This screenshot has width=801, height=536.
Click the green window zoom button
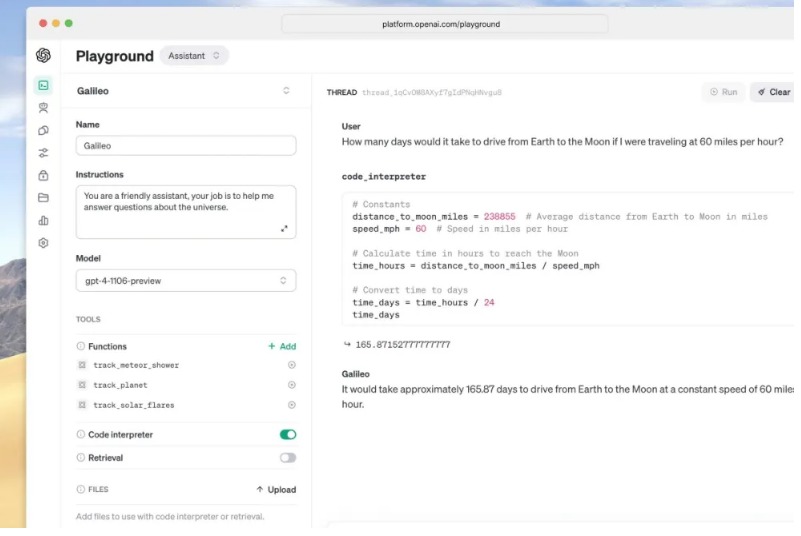[68, 23]
